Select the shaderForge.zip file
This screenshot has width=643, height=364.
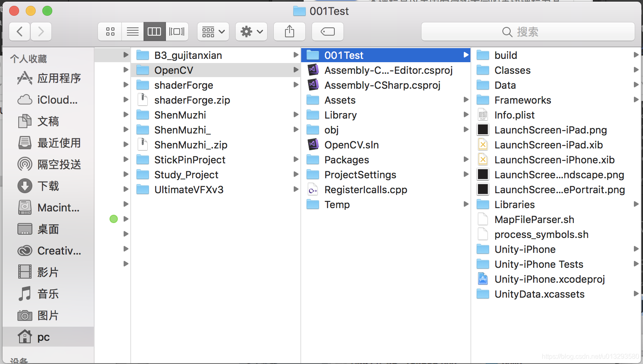pos(216,100)
